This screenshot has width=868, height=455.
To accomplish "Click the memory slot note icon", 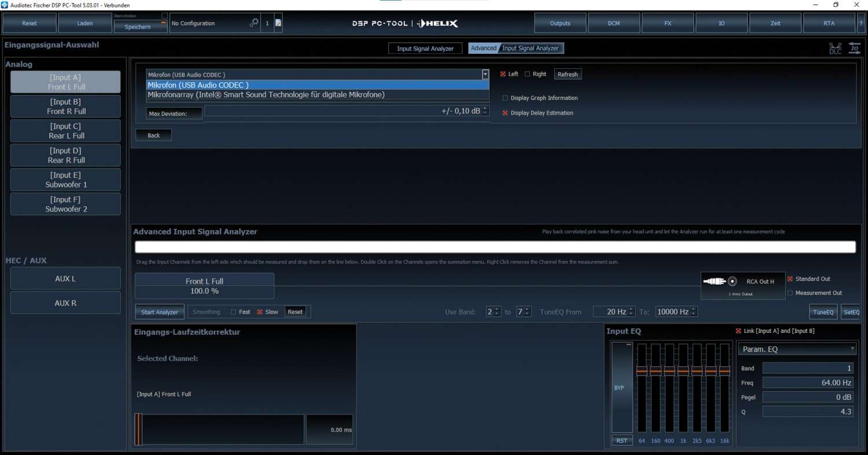I will [278, 23].
